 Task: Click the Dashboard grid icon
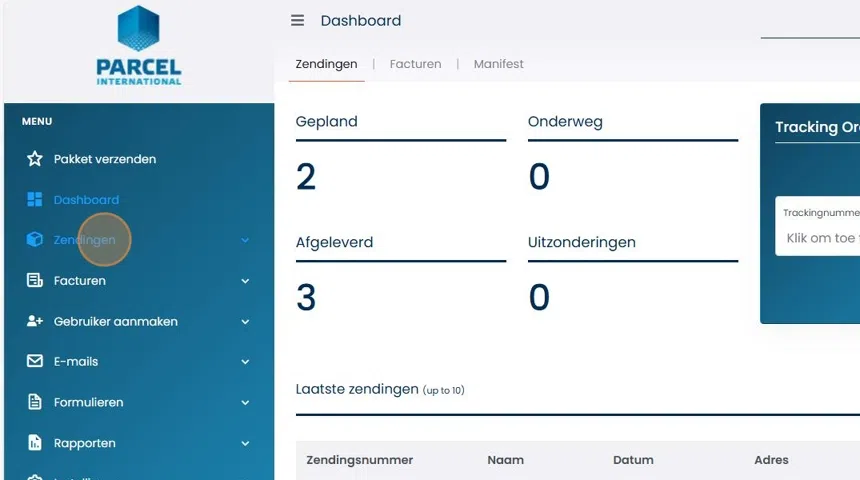pyautogui.click(x=35, y=200)
